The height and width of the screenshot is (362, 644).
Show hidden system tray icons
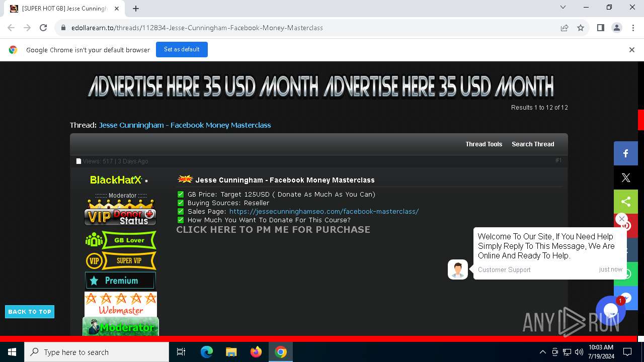pyautogui.click(x=542, y=352)
